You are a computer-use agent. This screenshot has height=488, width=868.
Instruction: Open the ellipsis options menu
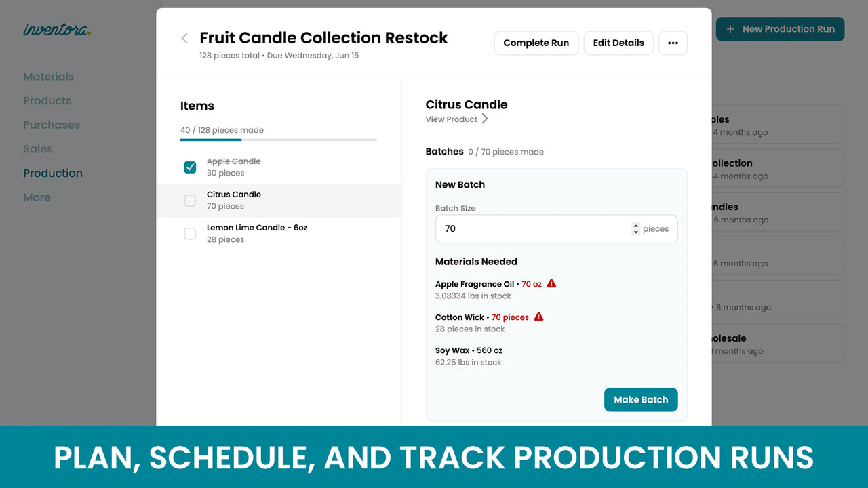673,43
